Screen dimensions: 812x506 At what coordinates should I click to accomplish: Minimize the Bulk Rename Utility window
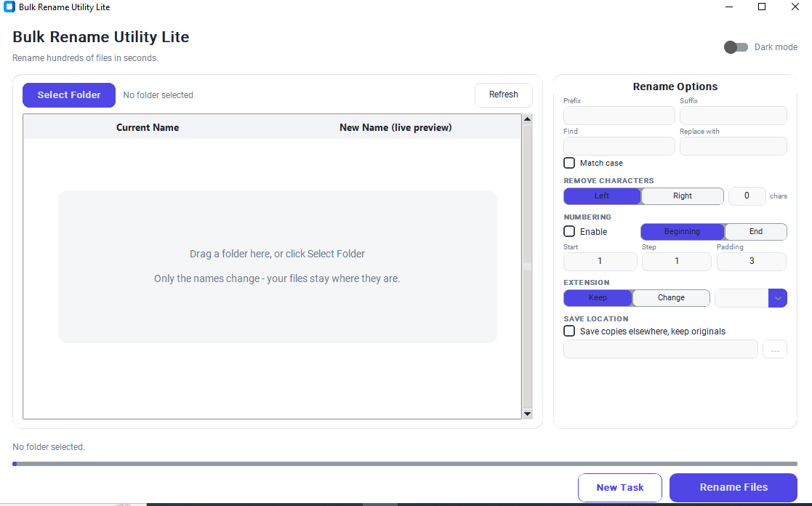click(x=729, y=7)
